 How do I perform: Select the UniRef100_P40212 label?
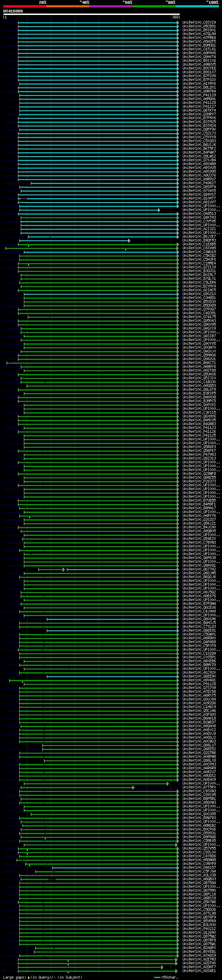pos(199,929)
